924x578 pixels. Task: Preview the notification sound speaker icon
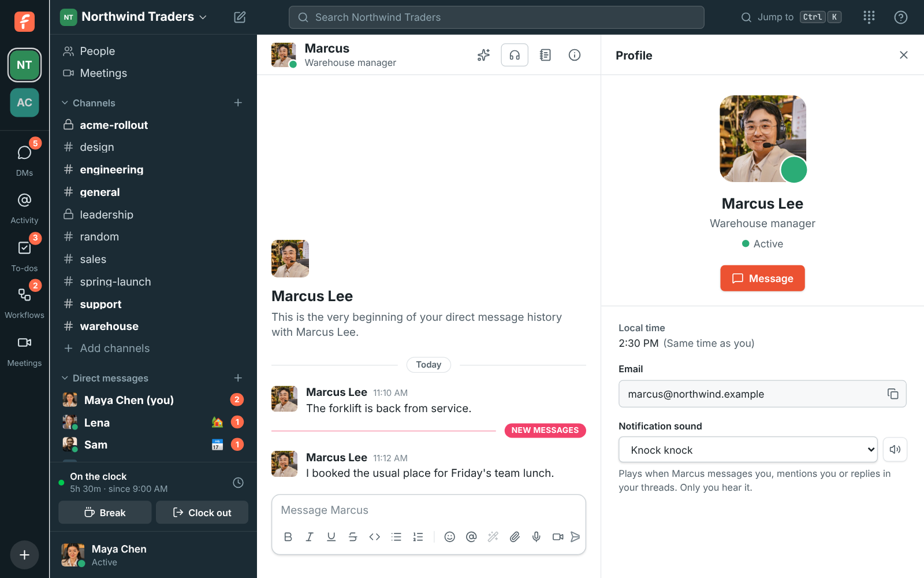pos(895,449)
